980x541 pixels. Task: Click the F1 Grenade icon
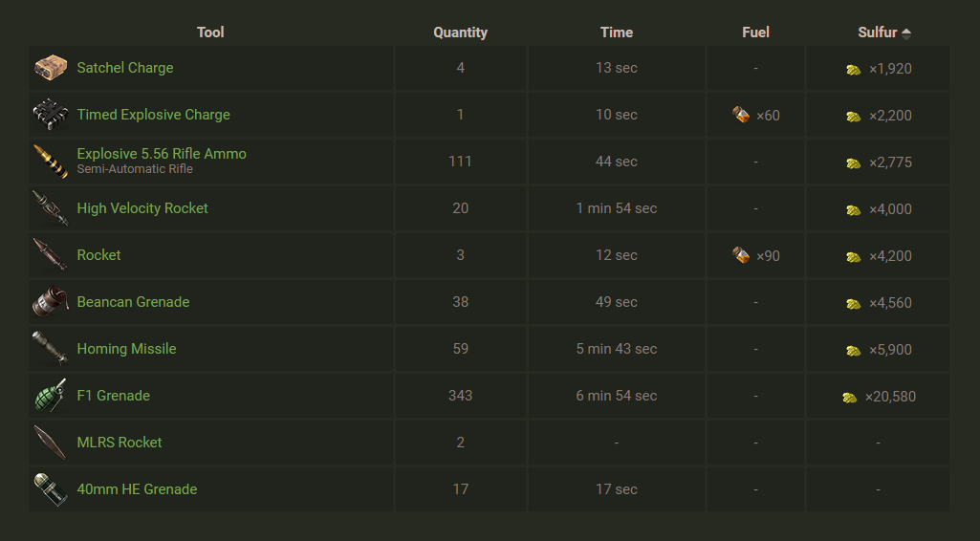[x=50, y=396]
